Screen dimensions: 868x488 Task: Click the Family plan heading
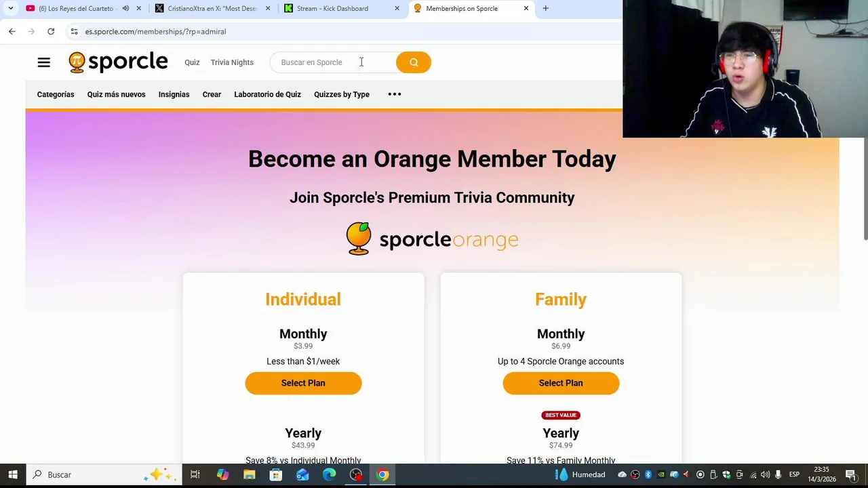pyautogui.click(x=561, y=299)
